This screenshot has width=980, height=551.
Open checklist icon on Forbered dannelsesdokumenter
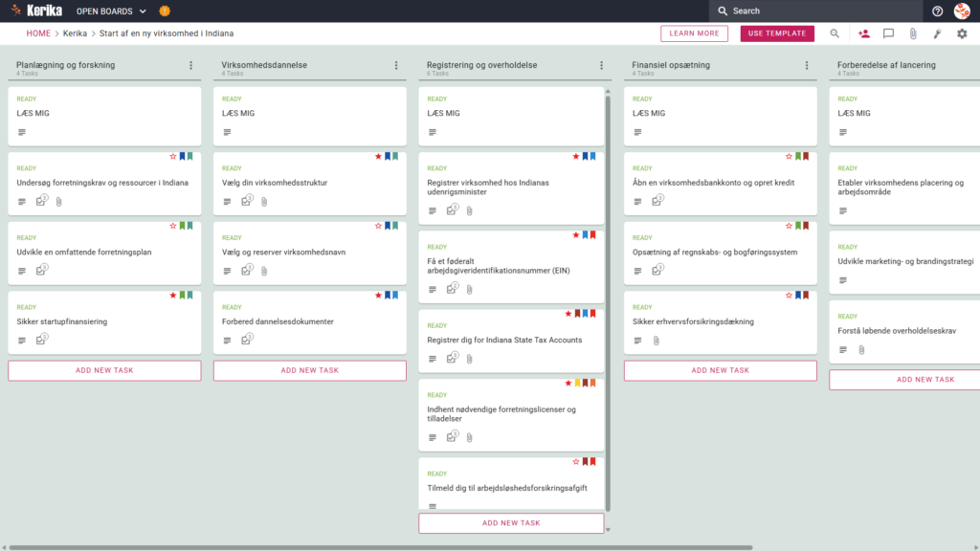coord(247,340)
